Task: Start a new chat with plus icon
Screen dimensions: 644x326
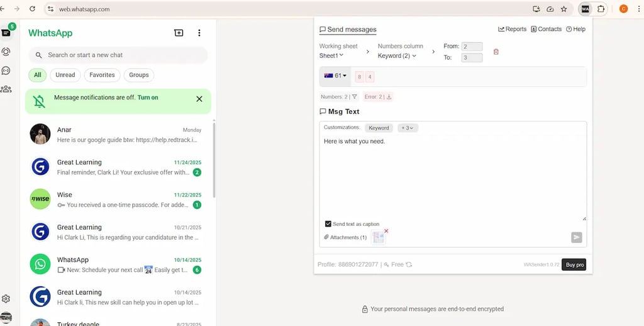Action: (x=179, y=33)
